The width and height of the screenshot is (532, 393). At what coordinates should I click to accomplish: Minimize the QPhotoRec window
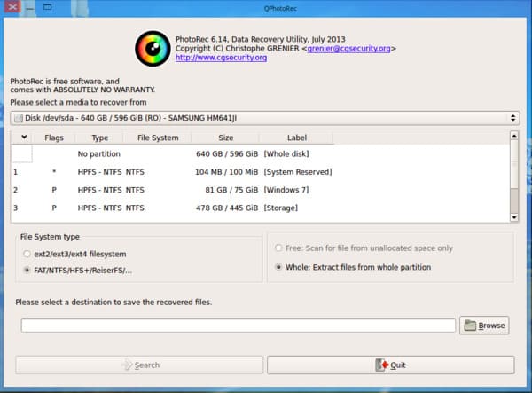click(x=30, y=7)
